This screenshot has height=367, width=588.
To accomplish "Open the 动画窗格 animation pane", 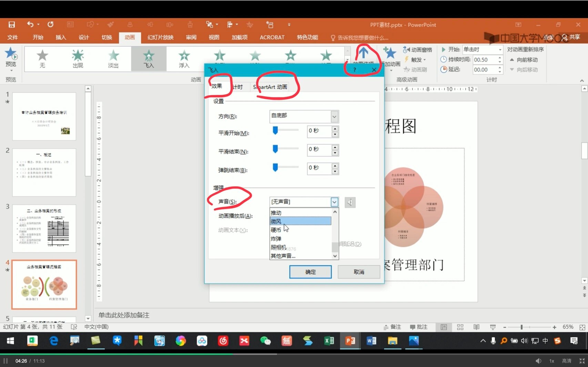I will pos(417,50).
